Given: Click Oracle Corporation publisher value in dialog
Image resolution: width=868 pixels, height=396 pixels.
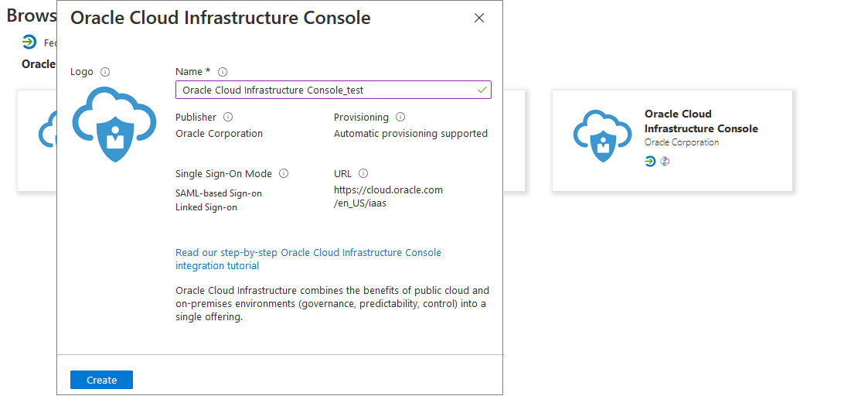Looking at the screenshot, I should tap(220, 134).
